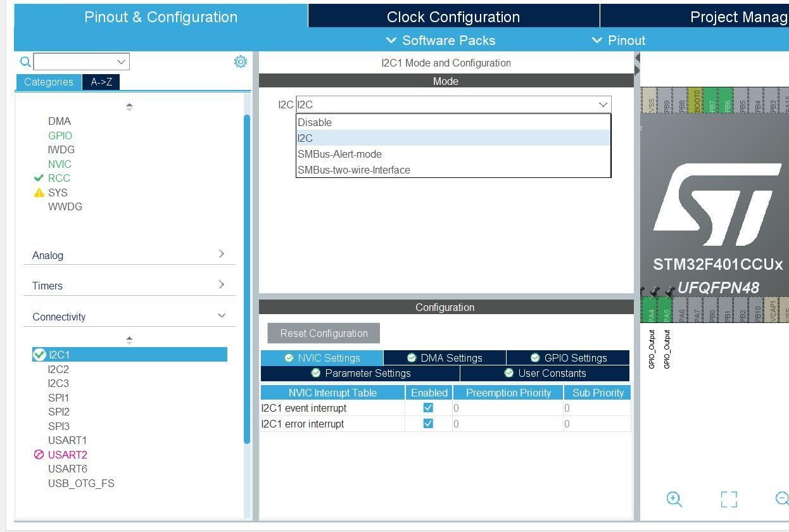Image resolution: width=789 pixels, height=532 pixels.
Task: Open the settings gear icon
Action: point(241,61)
